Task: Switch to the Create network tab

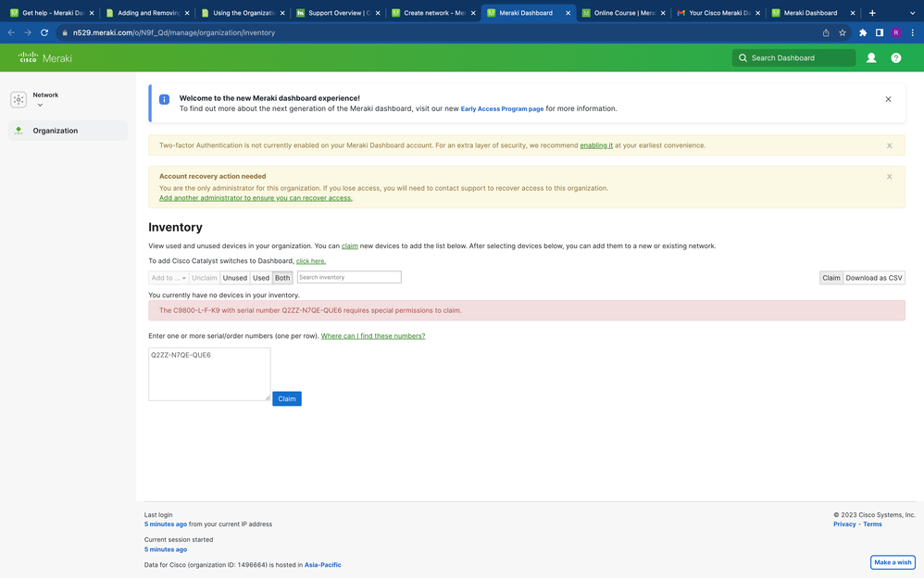Action: coord(433,13)
